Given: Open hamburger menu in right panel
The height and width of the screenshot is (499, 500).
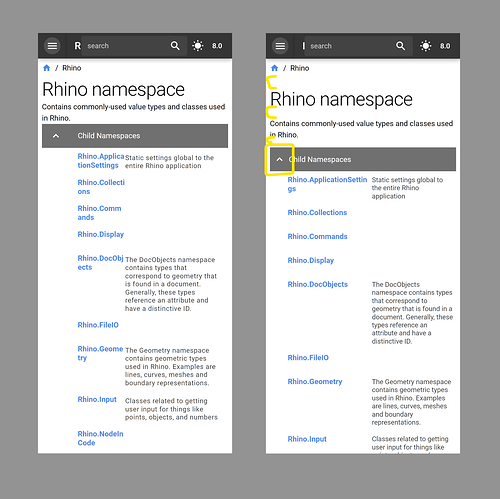Looking at the screenshot, I should [280, 46].
